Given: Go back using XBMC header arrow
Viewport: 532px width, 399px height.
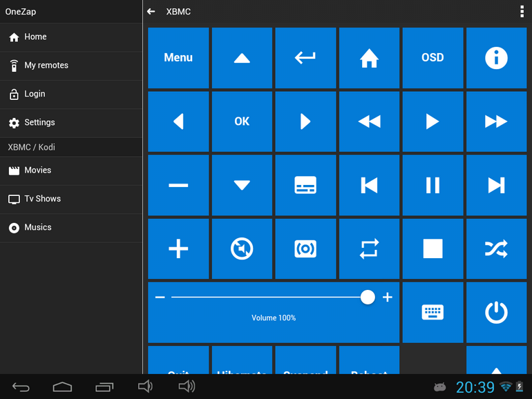Looking at the screenshot, I should click(x=151, y=12).
